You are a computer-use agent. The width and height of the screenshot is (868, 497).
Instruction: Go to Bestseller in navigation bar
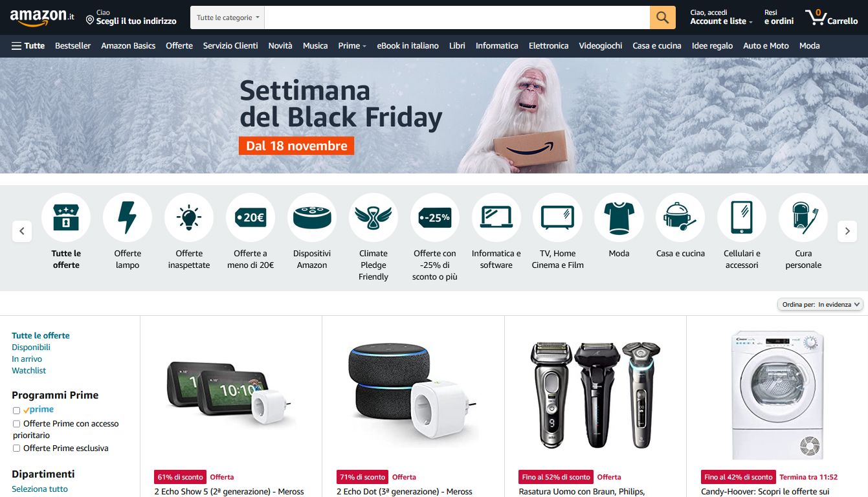tap(73, 45)
